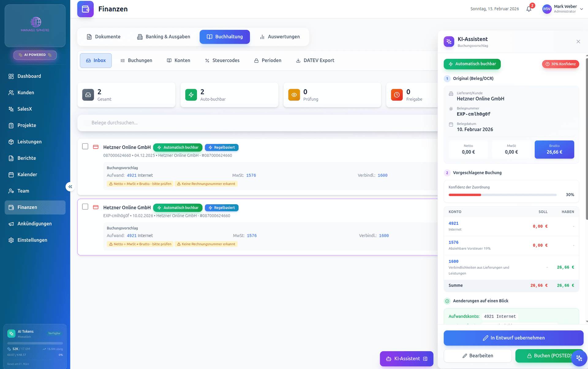The image size is (588, 369).
Task: Open MwSt 1576 link in first receipt
Action: 251,175
